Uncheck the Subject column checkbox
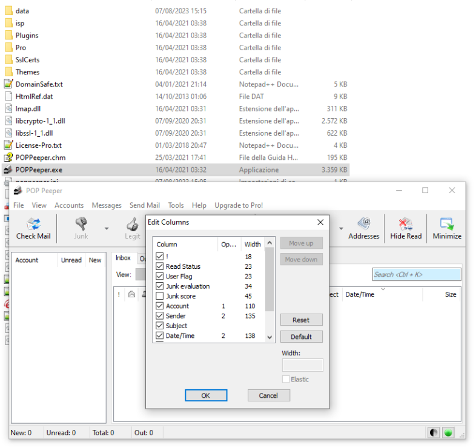 tap(160, 326)
